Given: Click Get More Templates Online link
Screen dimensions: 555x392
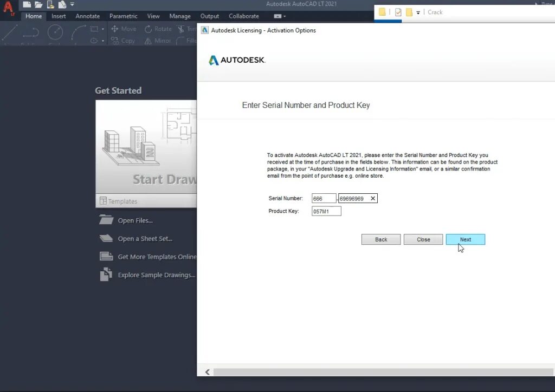Looking at the screenshot, I should 148,257.
